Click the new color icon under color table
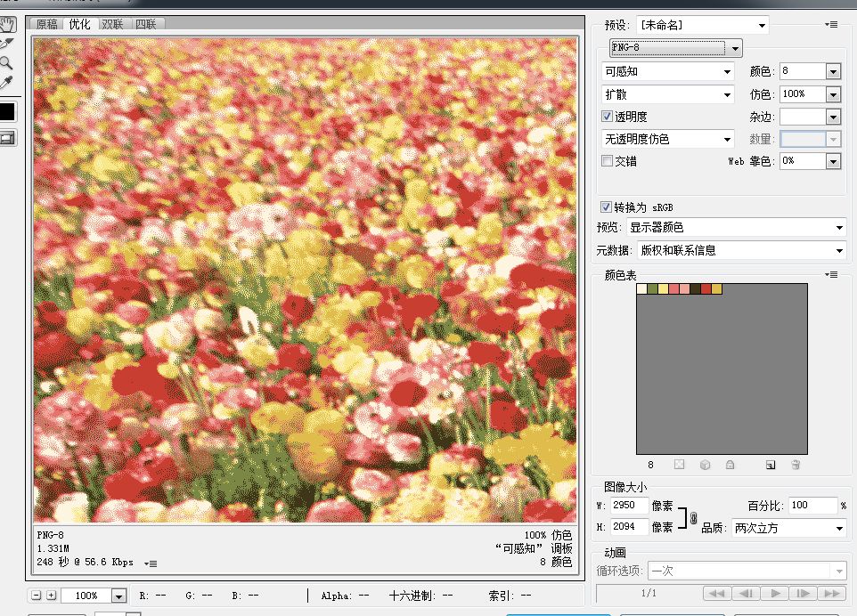The height and width of the screenshot is (616, 857). click(771, 465)
